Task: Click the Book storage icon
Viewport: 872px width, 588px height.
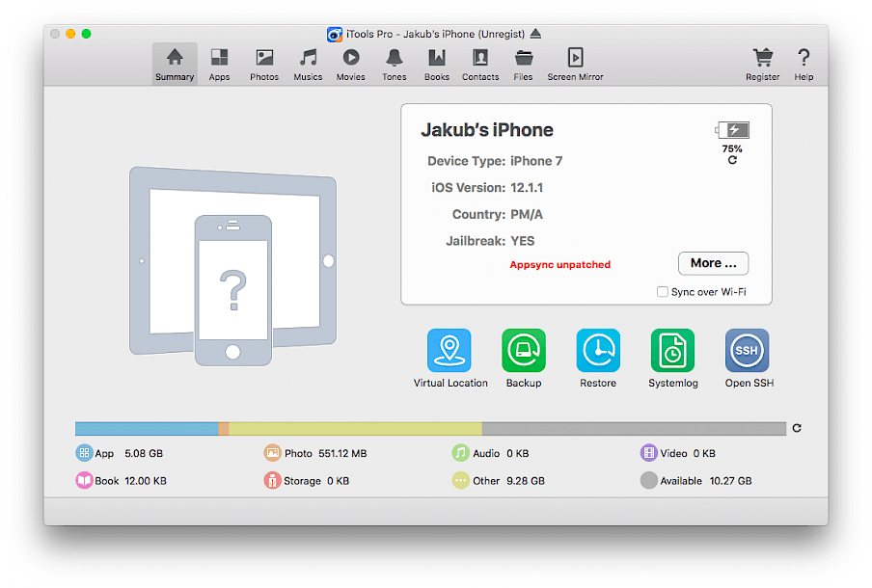Action: coord(84,480)
